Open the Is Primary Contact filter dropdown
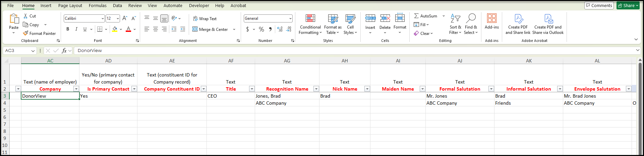 coord(134,89)
